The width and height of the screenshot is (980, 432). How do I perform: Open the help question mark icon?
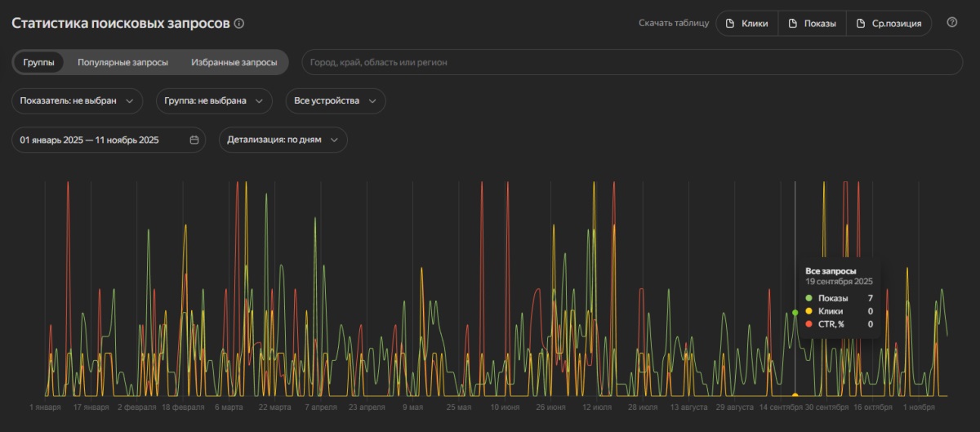point(951,23)
